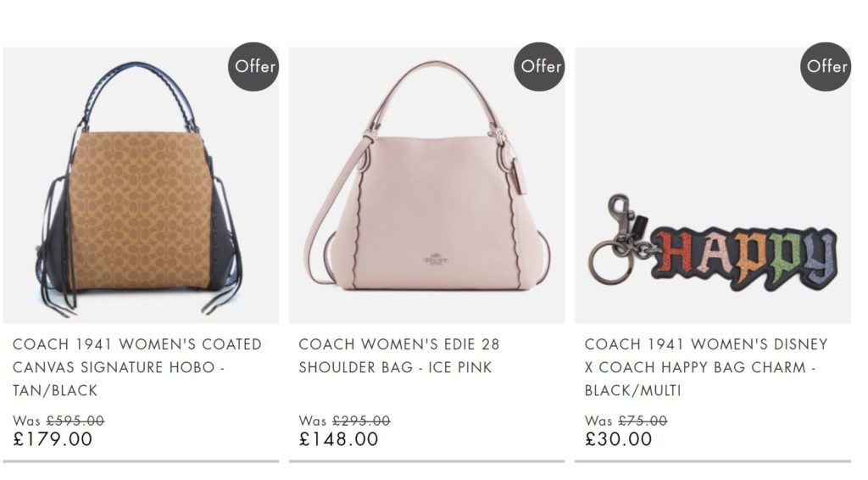Open Disney x Coach Happy Bag Charm link

click(x=706, y=367)
